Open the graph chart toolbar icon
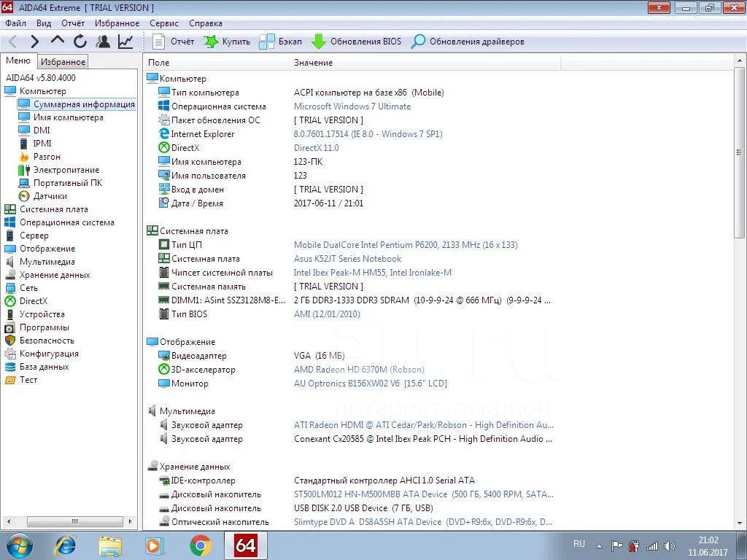 [x=125, y=42]
